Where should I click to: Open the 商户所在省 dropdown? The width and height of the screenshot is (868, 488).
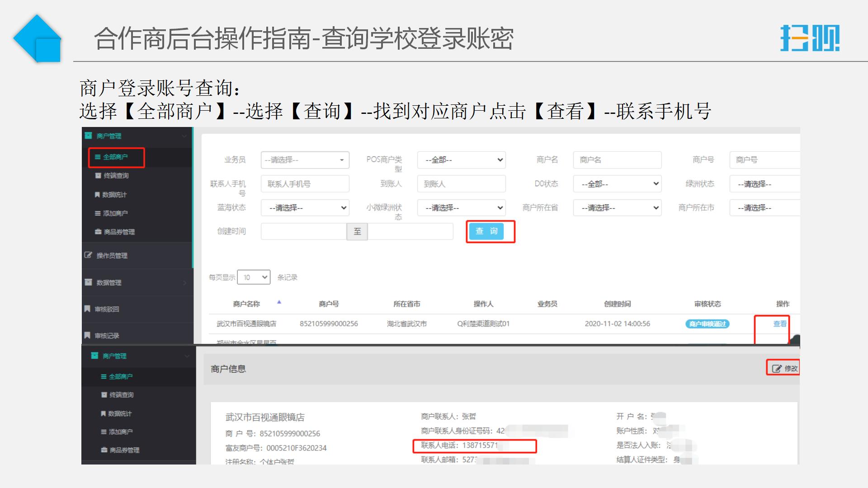coord(618,208)
